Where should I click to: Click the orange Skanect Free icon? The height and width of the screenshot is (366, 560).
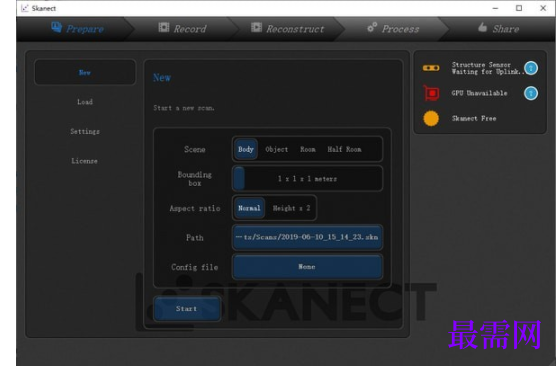[431, 119]
